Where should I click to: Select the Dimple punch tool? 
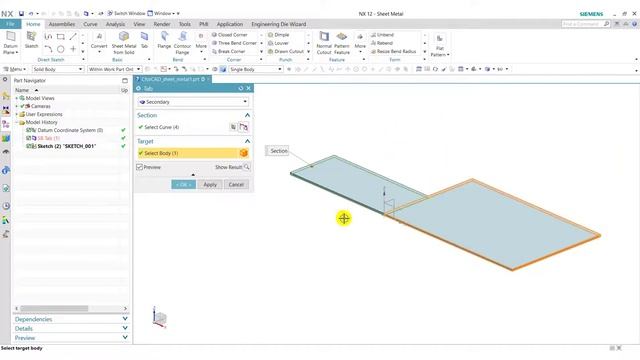(x=279, y=35)
